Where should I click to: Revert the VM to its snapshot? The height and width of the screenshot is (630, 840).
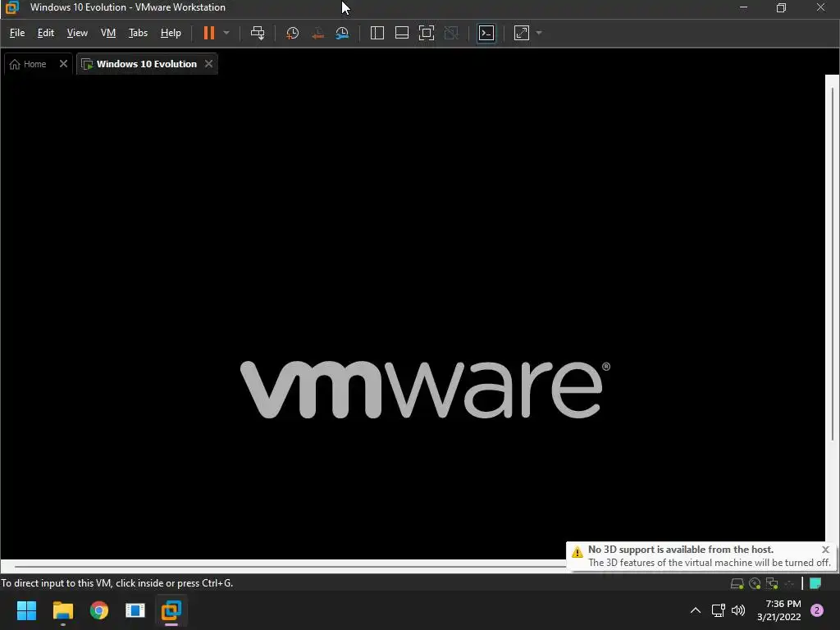(317, 33)
